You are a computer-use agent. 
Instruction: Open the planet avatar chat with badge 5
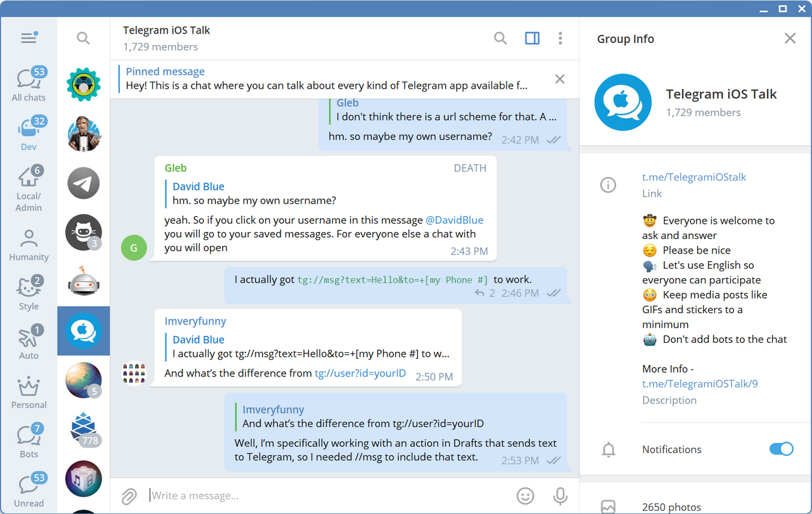tap(83, 380)
